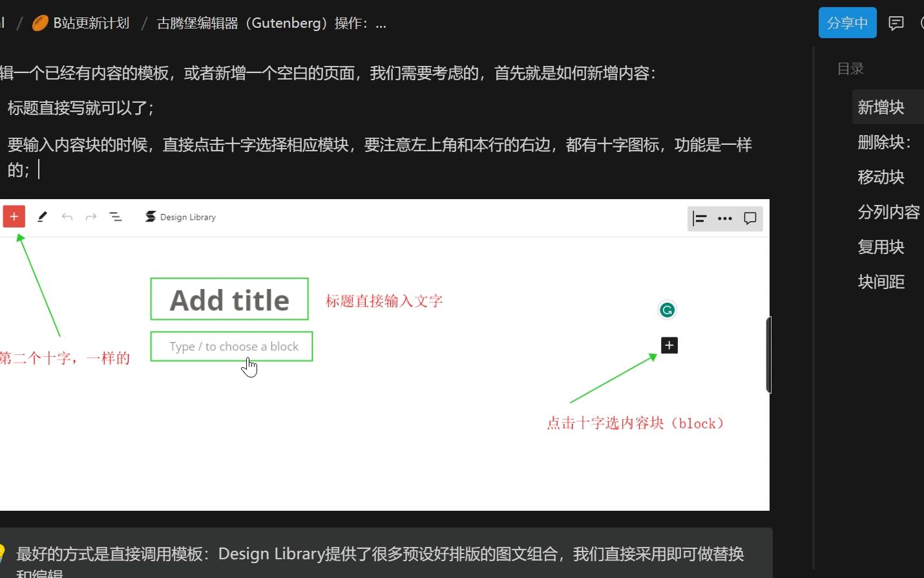This screenshot has width=924, height=578.
Task: Open the list view outline icon
Action: pyautogui.click(x=116, y=217)
